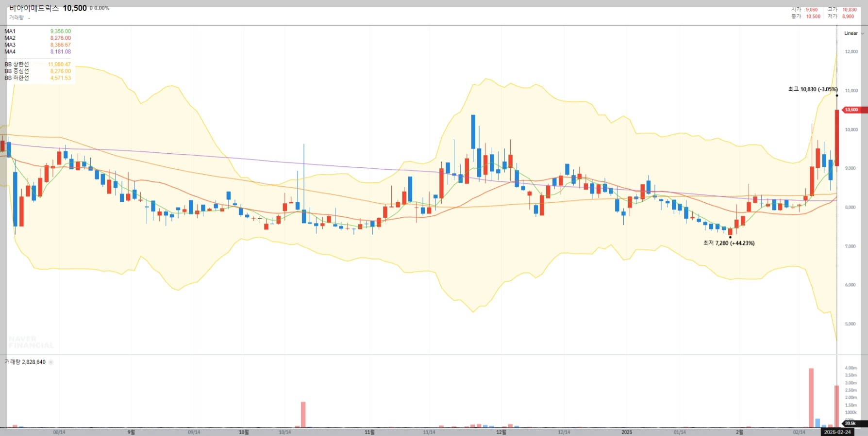Remove the 거래량 volume indicator with its X icon
This screenshot has height=436, width=868.
coord(51,362)
